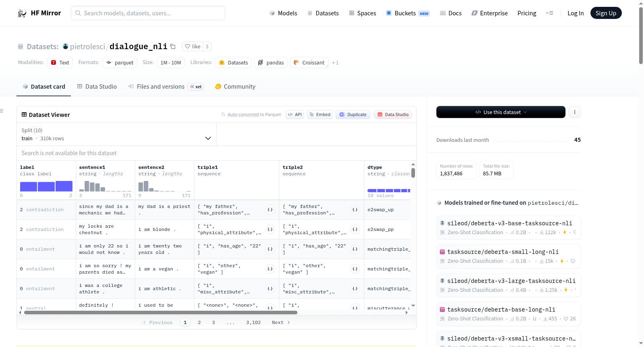The height and width of the screenshot is (347, 644).
Task: Open the Community tab
Action: tap(235, 87)
